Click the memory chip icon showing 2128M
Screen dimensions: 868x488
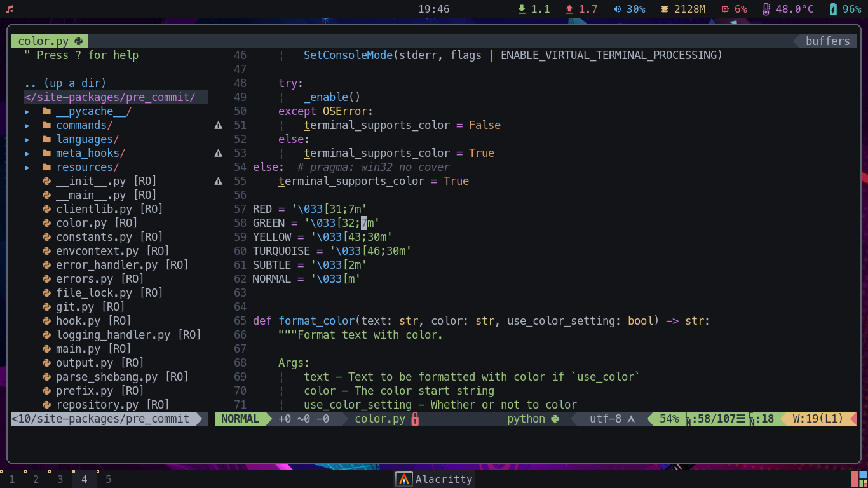tap(666, 9)
